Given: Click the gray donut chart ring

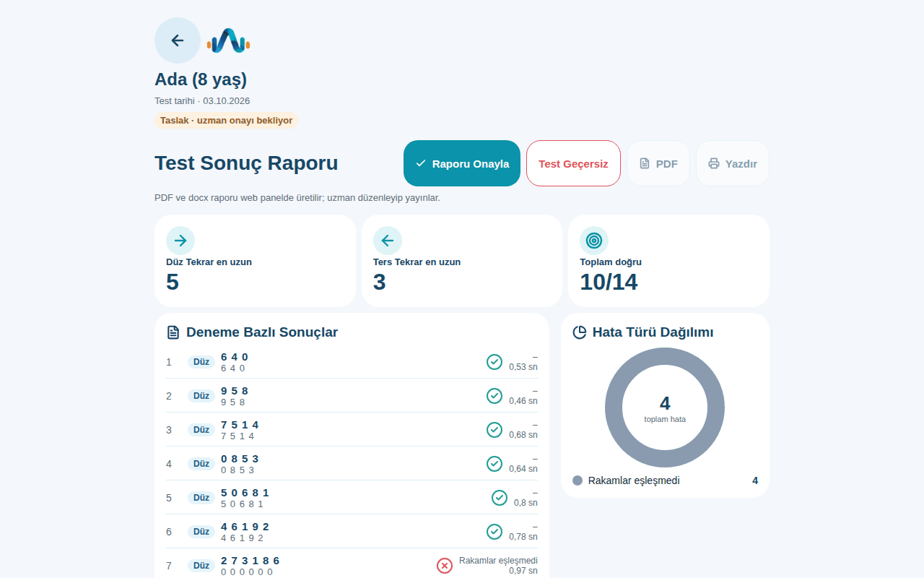Looking at the screenshot, I should coord(665,356).
